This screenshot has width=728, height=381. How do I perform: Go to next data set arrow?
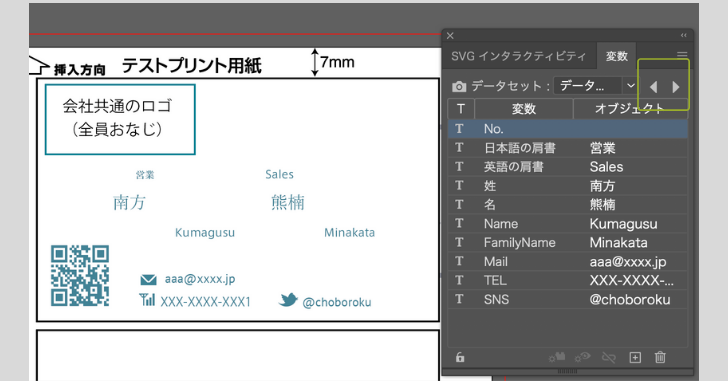pyautogui.click(x=676, y=87)
